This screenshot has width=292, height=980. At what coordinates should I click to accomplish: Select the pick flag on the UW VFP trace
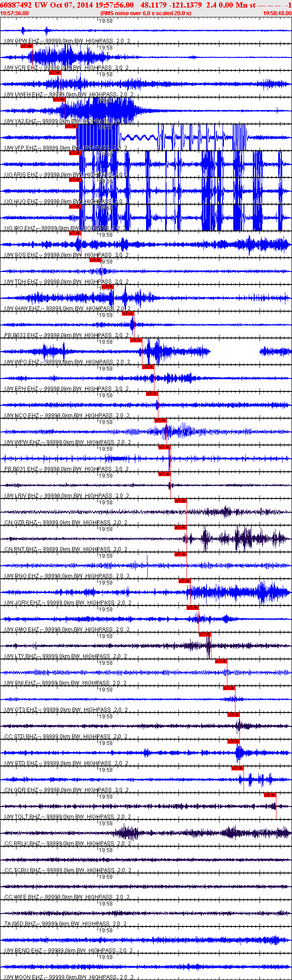click(x=71, y=126)
